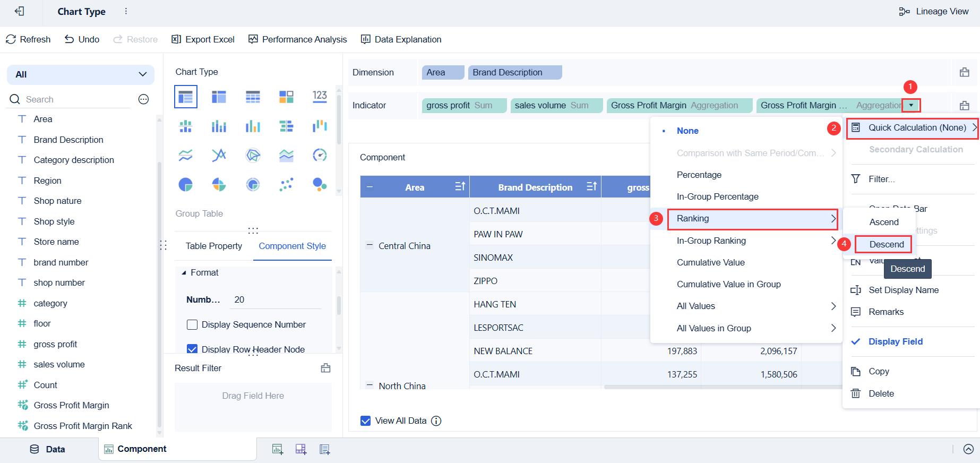Screen dimensions: 980x463
Task: Click the field Search input
Action: click(74, 99)
